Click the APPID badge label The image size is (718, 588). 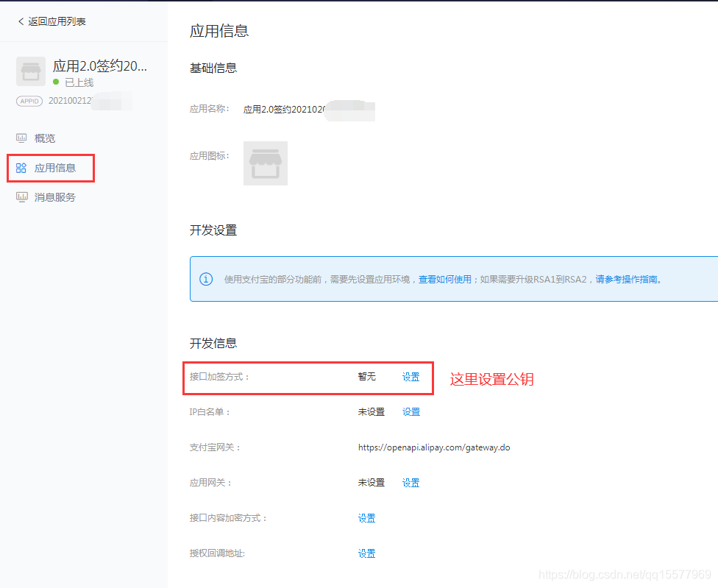[x=29, y=101]
